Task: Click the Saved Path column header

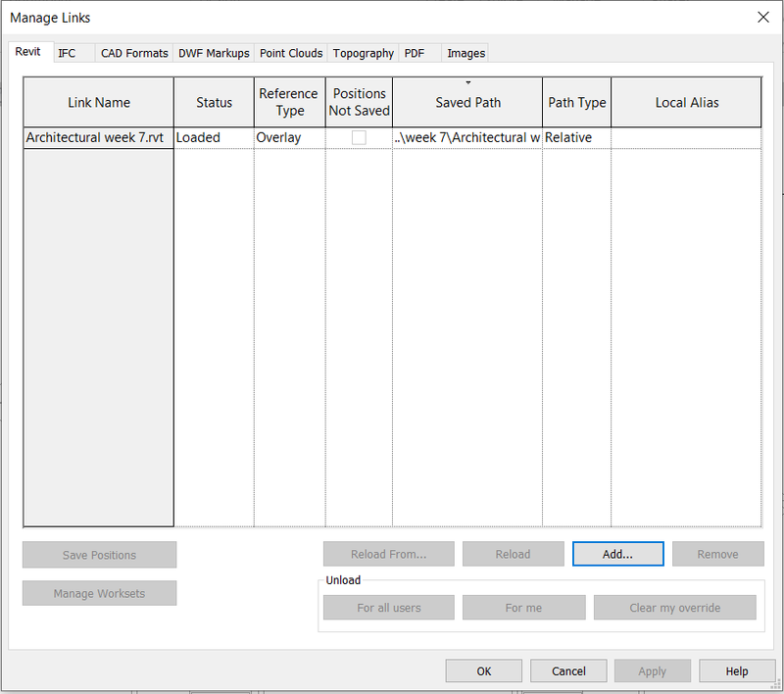Action: pyautogui.click(x=467, y=102)
